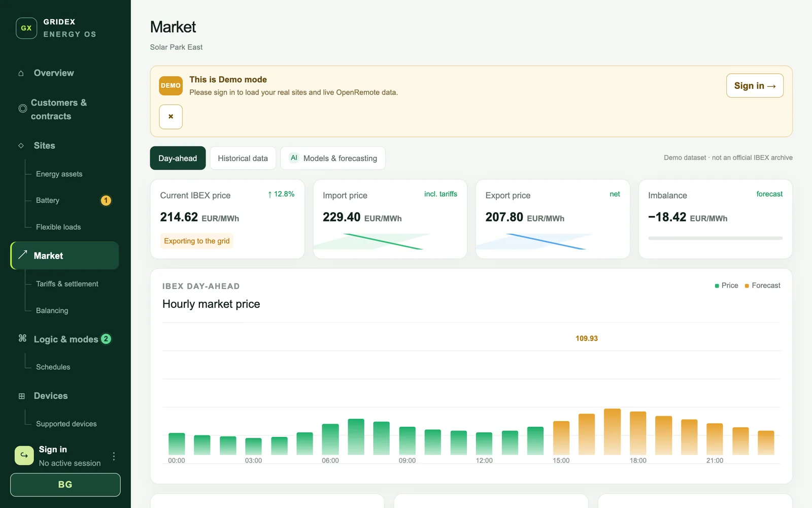Click the Battery notification badge
The height and width of the screenshot is (508, 812).
click(x=106, y=201)
